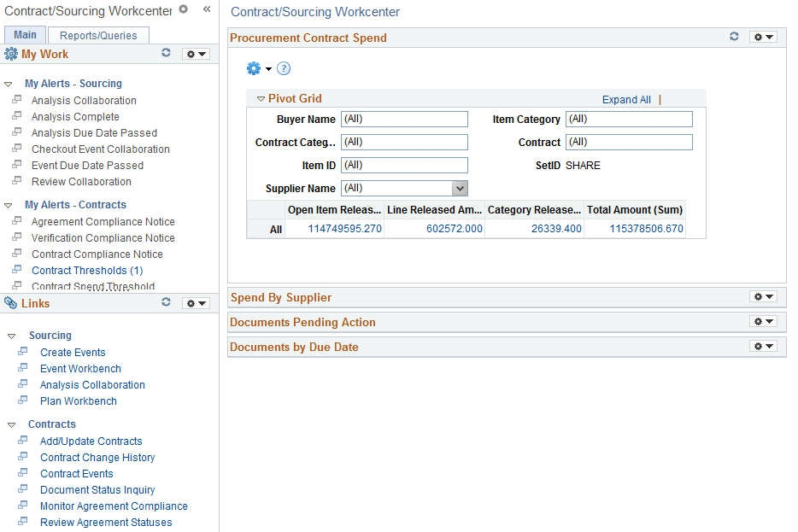Screen dimensions: 798x532
Task: Open the Line Released Amount value 602572.000
Action: tap(454, 229)
